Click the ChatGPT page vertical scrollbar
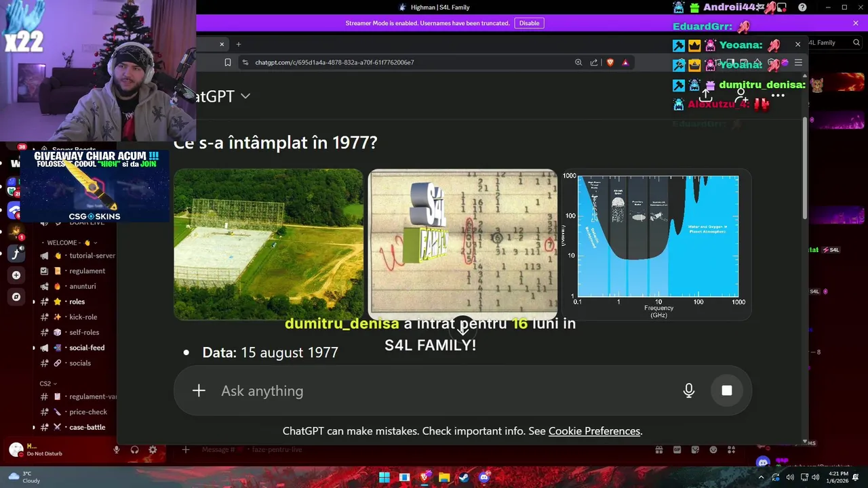The width and height of the screenshot is (868, 488). point(805,168)
